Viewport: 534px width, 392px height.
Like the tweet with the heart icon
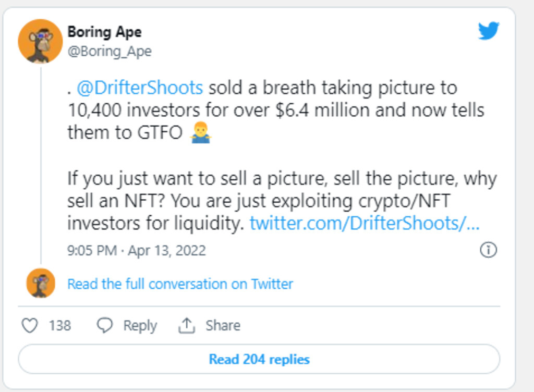(30, 326)
